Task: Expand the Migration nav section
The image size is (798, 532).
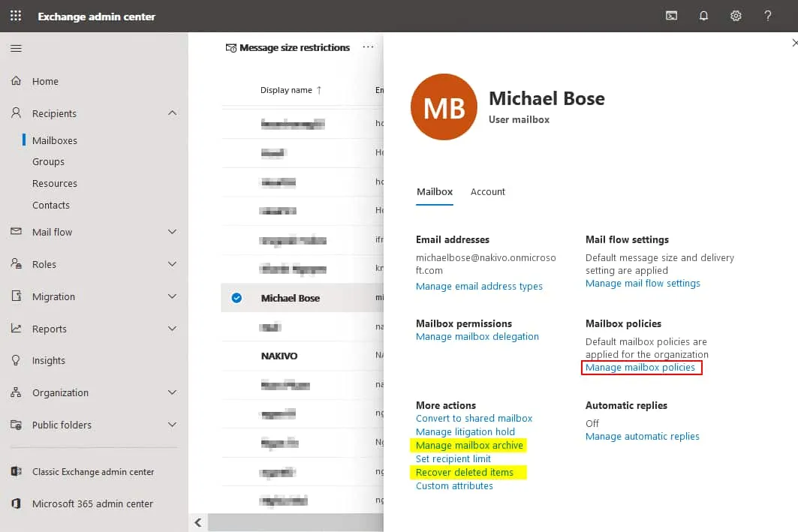Action: [172, 296]
